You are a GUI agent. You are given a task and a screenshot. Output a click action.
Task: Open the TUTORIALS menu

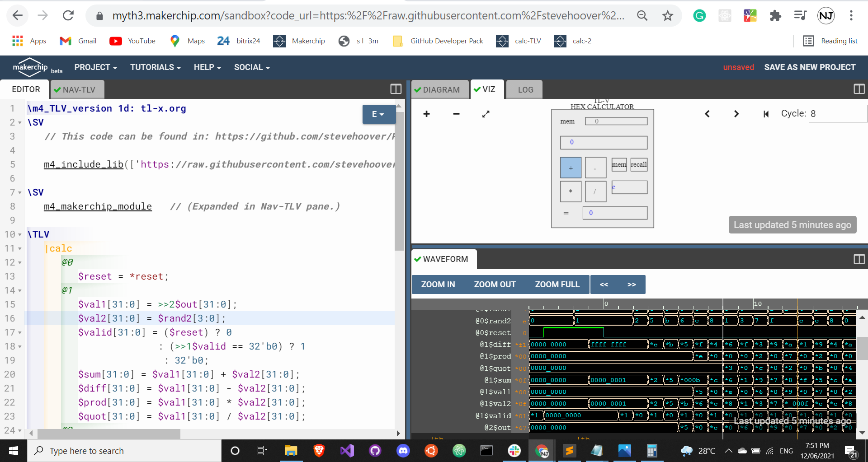coord(156,67)
